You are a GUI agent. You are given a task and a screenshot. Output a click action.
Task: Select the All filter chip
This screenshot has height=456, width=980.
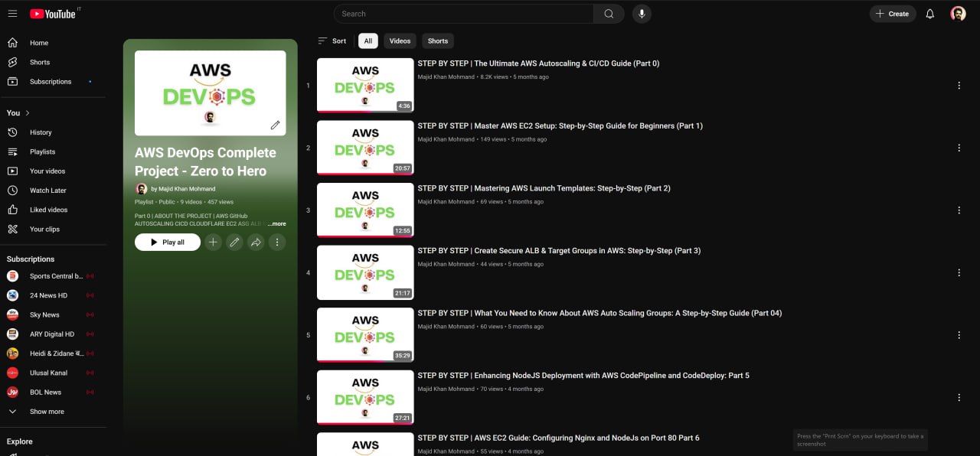[x=368, y=41]
